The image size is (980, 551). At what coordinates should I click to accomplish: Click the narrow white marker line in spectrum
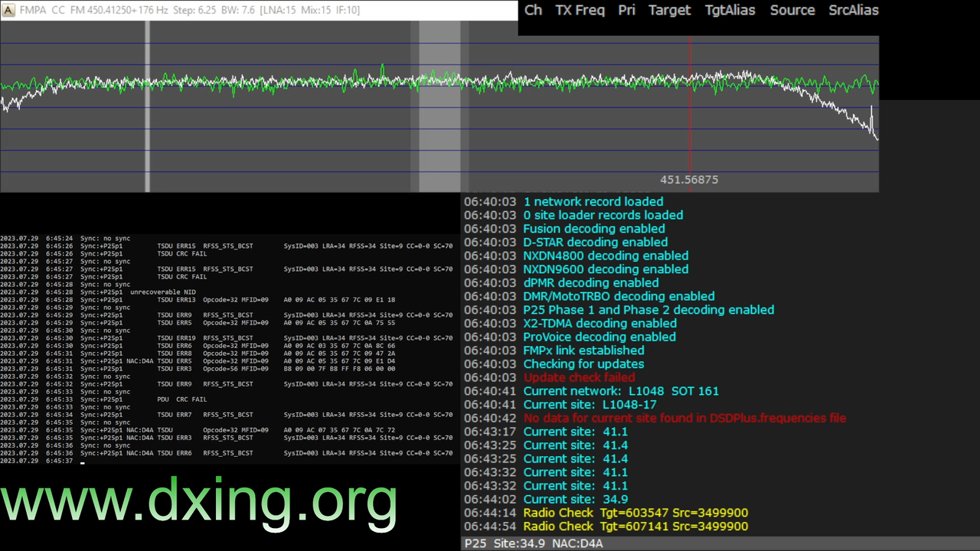[148, 106]
